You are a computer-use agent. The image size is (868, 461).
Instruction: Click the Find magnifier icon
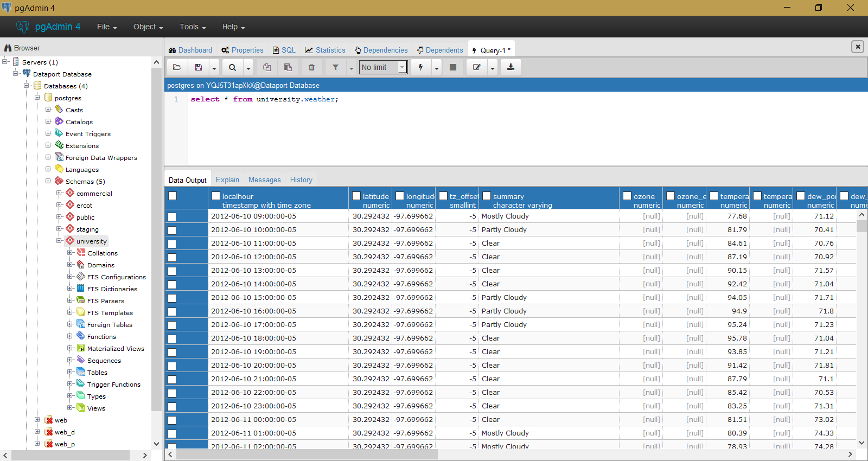(x=232, y=67)
